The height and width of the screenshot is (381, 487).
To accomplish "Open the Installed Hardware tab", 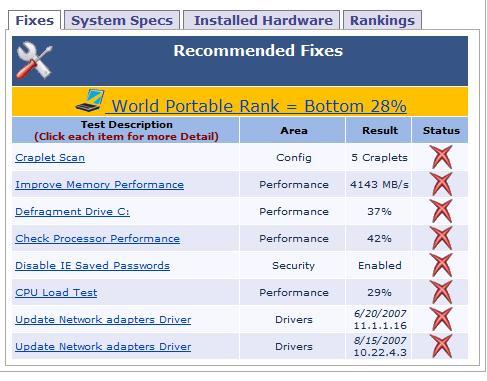I will [x=263, y=20].
